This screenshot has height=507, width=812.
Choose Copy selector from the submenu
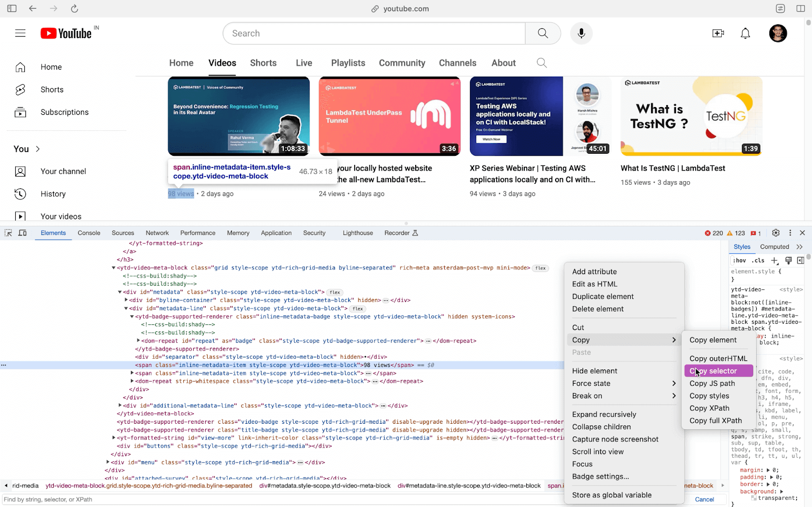pos(718,371)
